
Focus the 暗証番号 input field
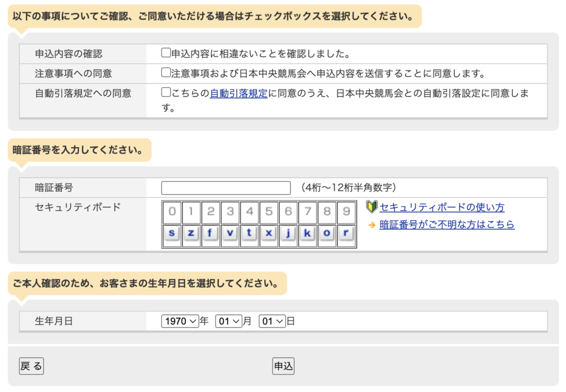tap(226, 188)
